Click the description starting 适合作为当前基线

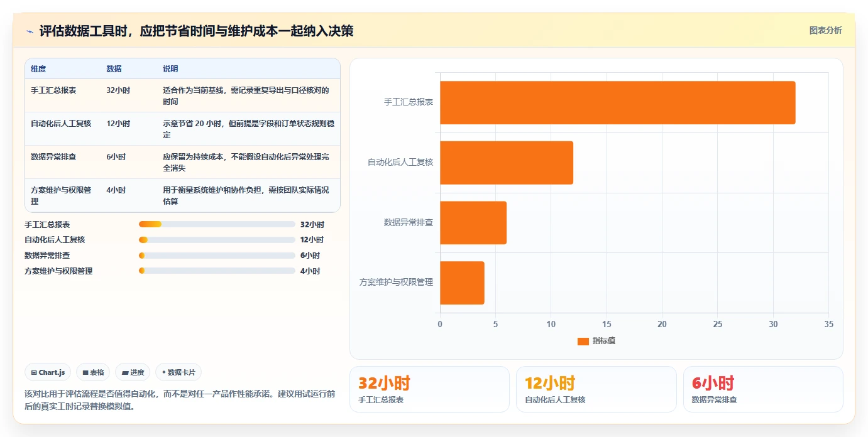click(246, 96)
